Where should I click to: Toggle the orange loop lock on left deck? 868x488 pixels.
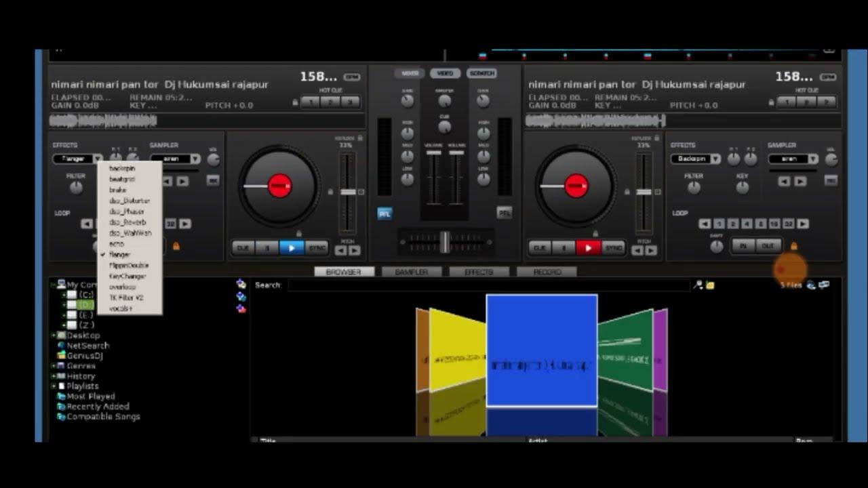click(176, 247)
